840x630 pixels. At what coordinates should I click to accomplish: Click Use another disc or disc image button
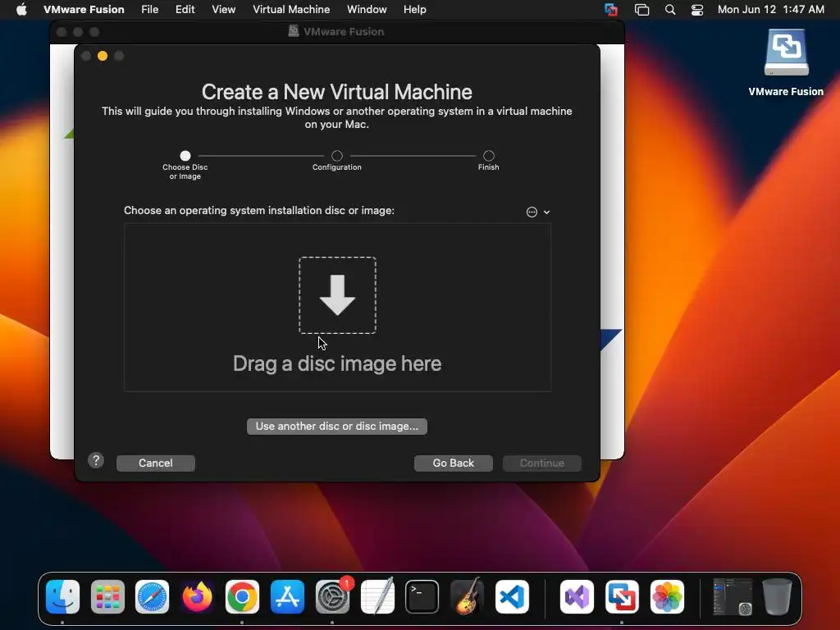click(x=337, y=427)
